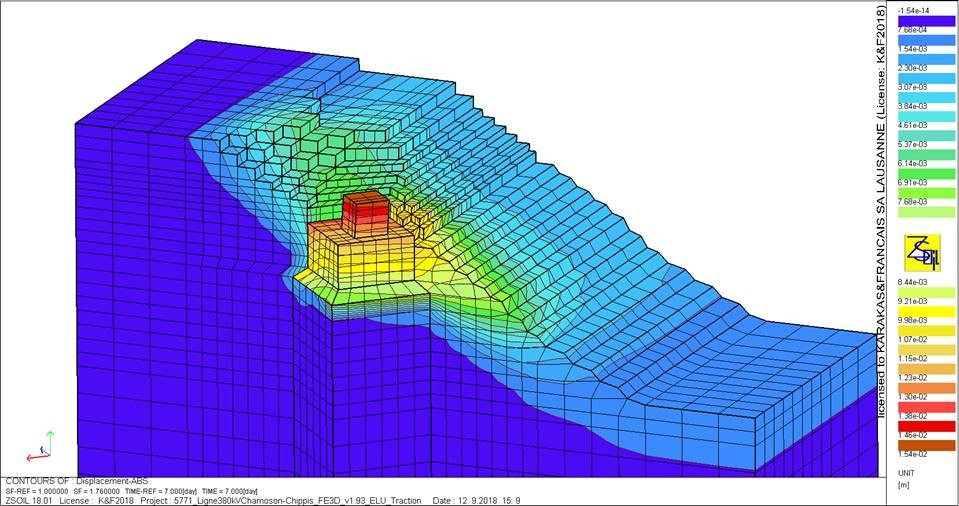
Task: Click the legend value -1.54e-14
Action: 913,11
